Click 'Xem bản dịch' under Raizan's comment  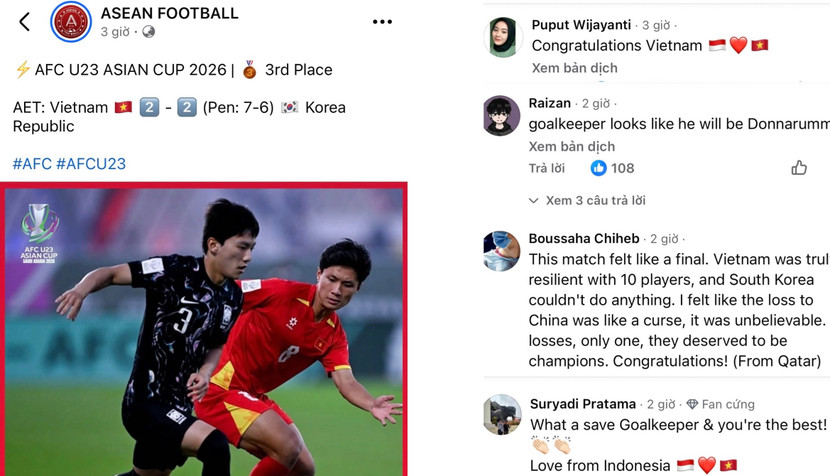click(x=572, y=147)
